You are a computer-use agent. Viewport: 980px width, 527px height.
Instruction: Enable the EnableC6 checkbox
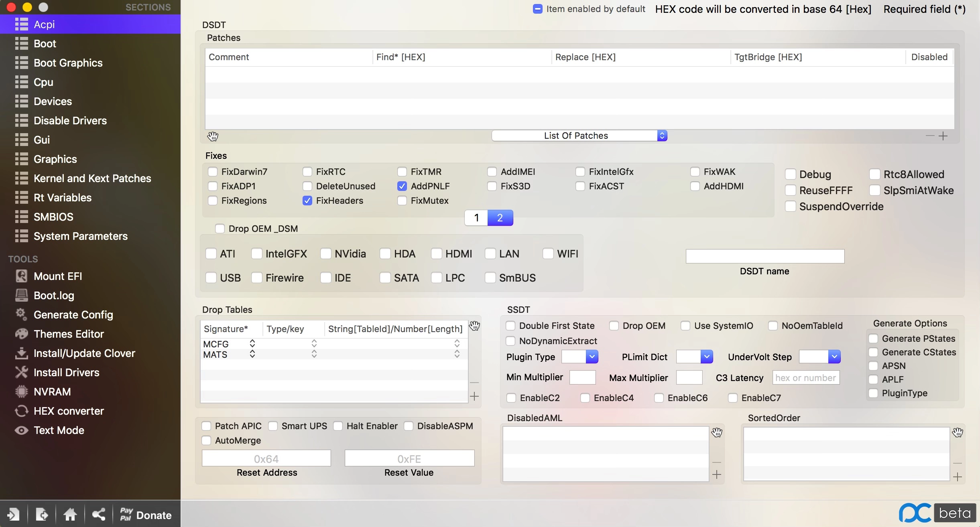coord(659,398)
